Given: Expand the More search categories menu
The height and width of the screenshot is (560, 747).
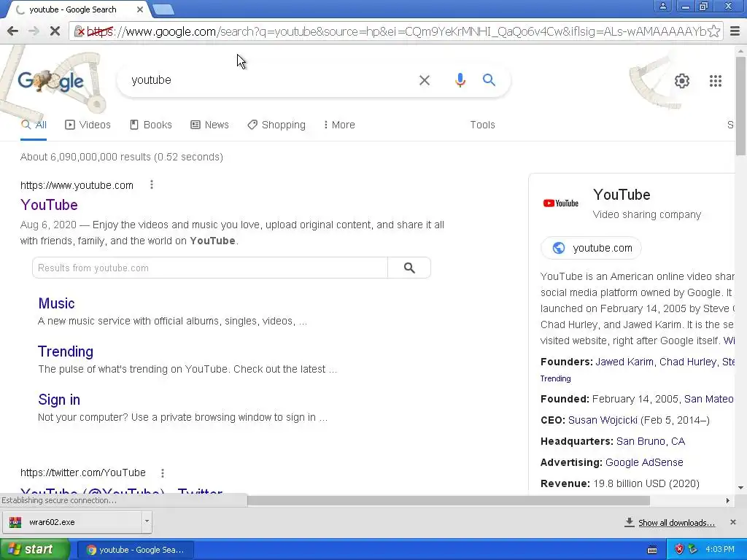Looking at the screenshot, I should tap(339, 125).
